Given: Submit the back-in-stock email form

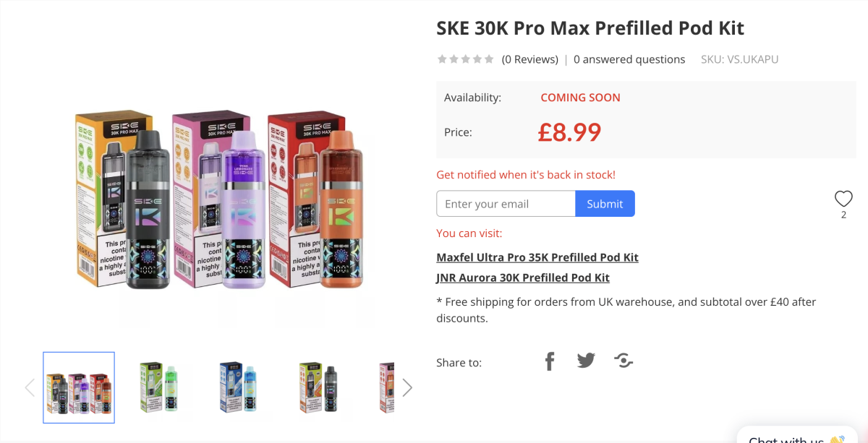Looking at the screenshot, I should [605, 204].
